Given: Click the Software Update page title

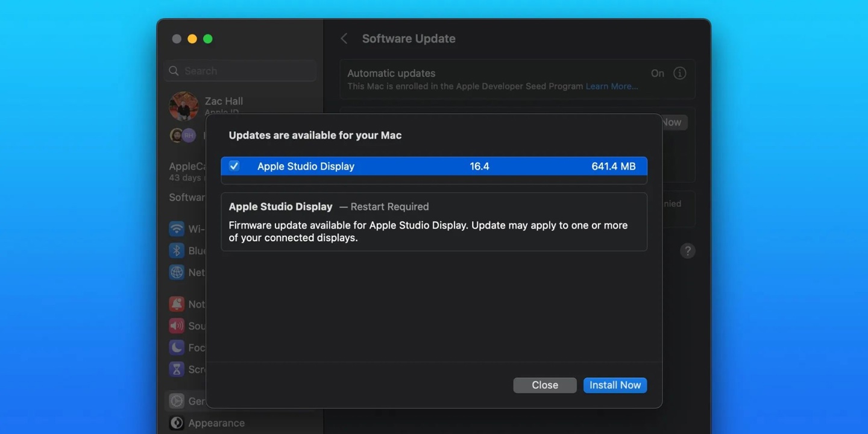Looking at the screenshot, I should [x=409, y=39].
